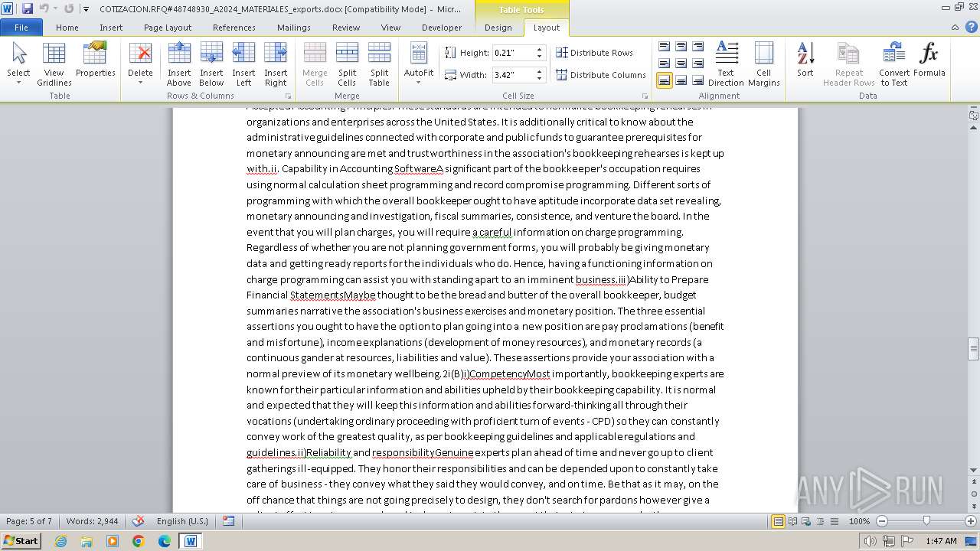The width and height of the screenshot is (980, 551).
Task: Open Cell Margins settings
Action: (x=764, y=64)
